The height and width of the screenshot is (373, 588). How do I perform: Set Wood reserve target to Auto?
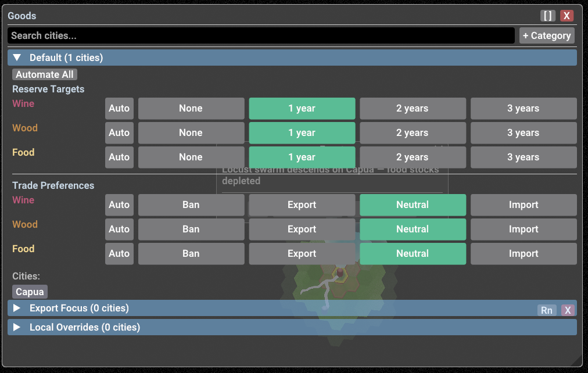119,132
